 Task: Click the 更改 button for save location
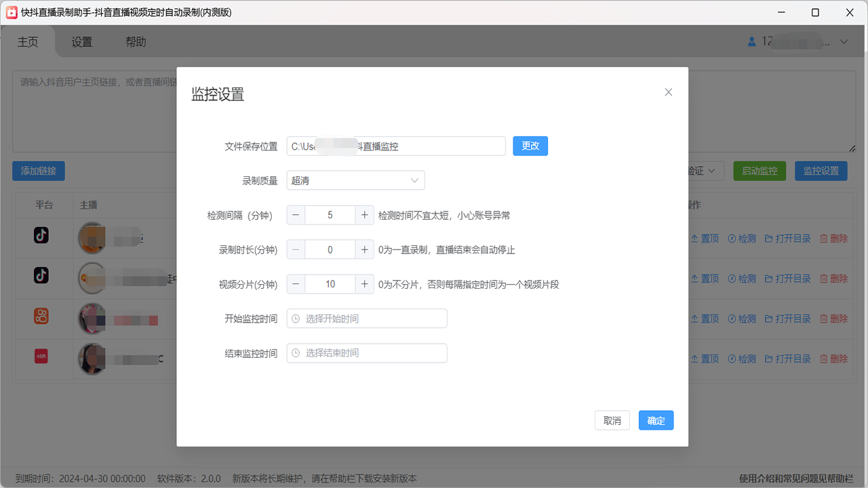[x=530, y=146]
